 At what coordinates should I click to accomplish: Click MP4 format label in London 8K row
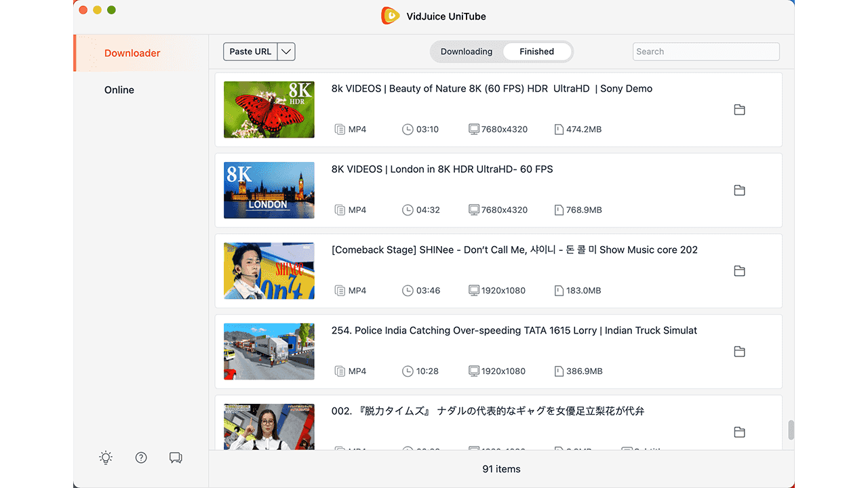(x=357, y=210)
